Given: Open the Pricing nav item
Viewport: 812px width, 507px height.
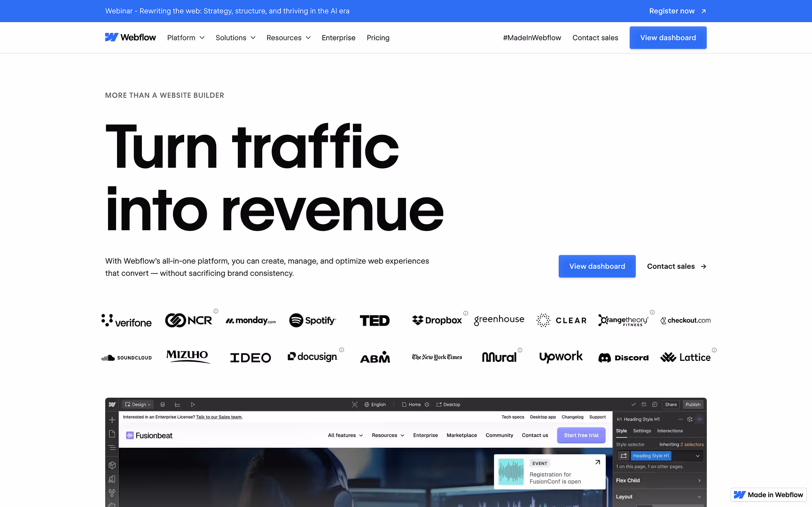Looking at the screenshot, I should tap(378, 38).
